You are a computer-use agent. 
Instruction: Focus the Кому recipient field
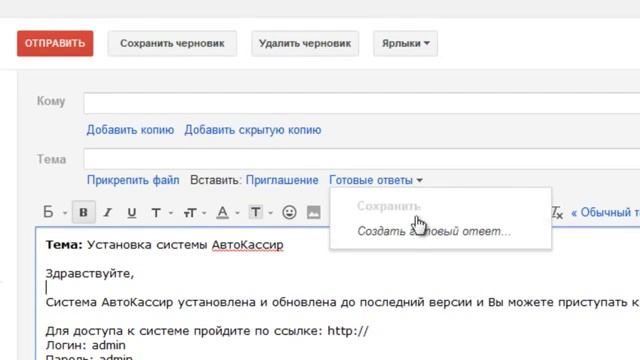pos(362,103)
